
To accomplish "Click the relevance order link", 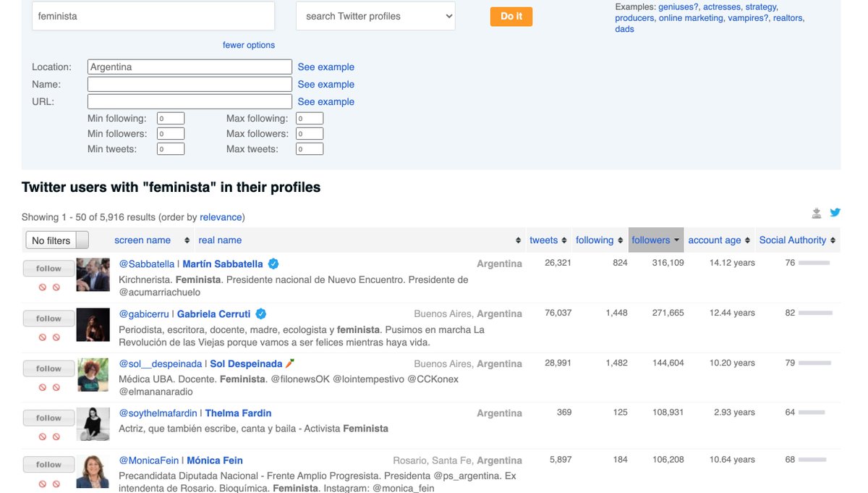I will click(x=221, y=217).
